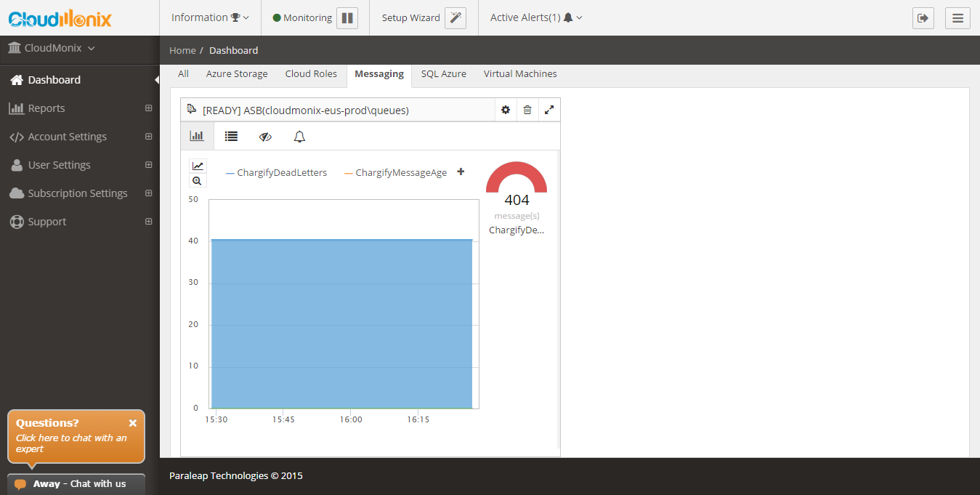This screenshot has height=495, width=980.
Task: Expand the Account Settings submenu plus icon
Action: coord(148,137)
